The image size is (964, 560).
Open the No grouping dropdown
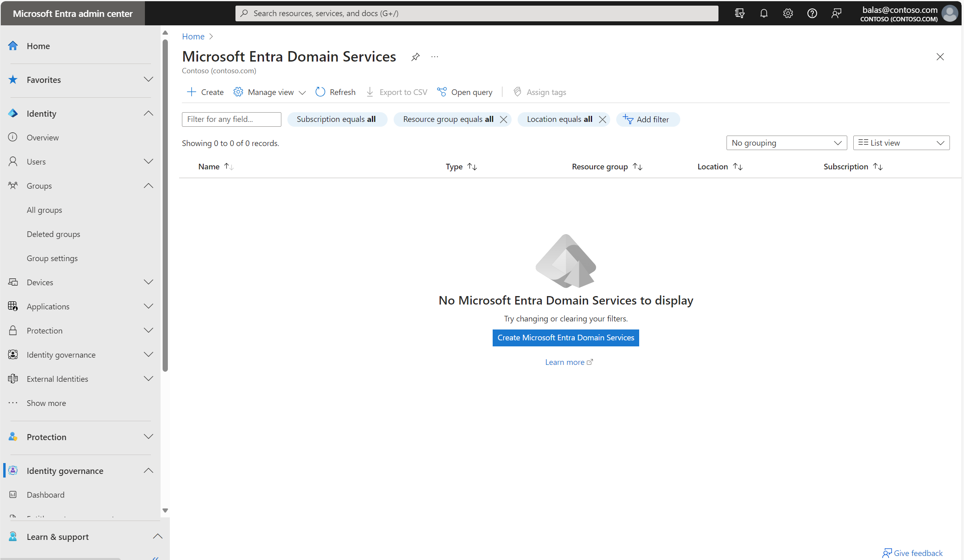tap(786, 143)
